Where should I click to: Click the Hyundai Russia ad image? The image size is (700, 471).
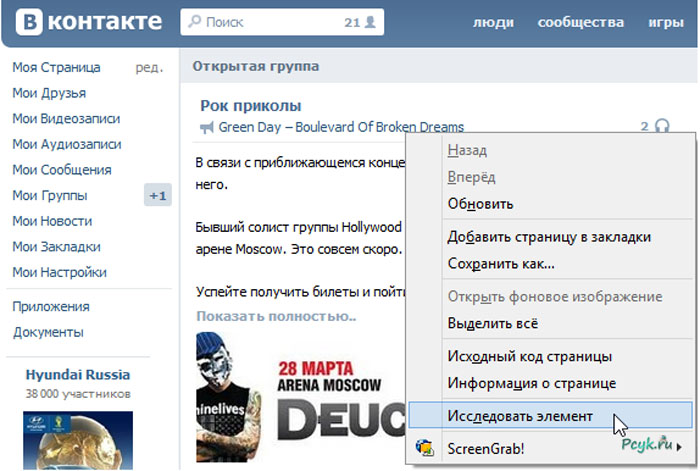pyautogui.click(x=78, y=440)
